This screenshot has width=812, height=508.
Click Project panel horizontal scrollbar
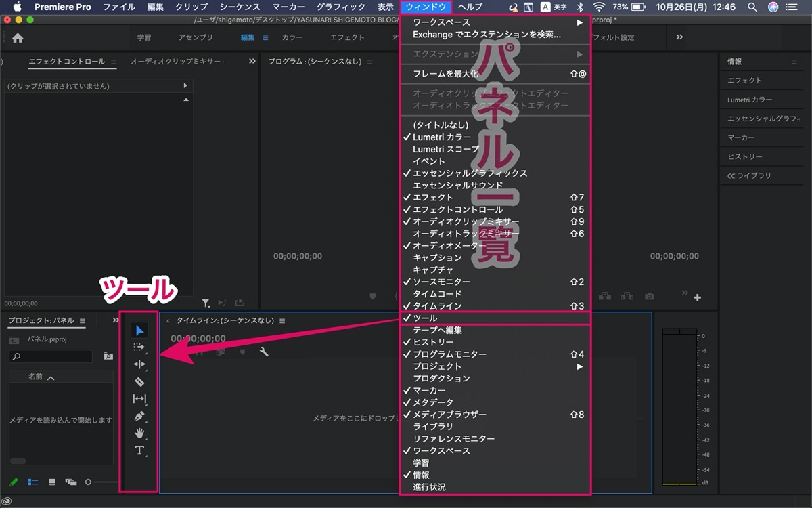(x=18, y=461)
